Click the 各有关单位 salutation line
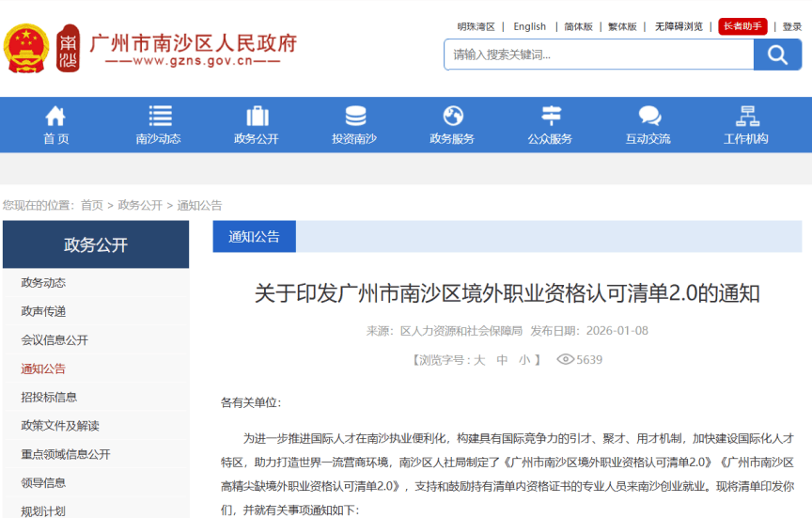 pos(251,402)
